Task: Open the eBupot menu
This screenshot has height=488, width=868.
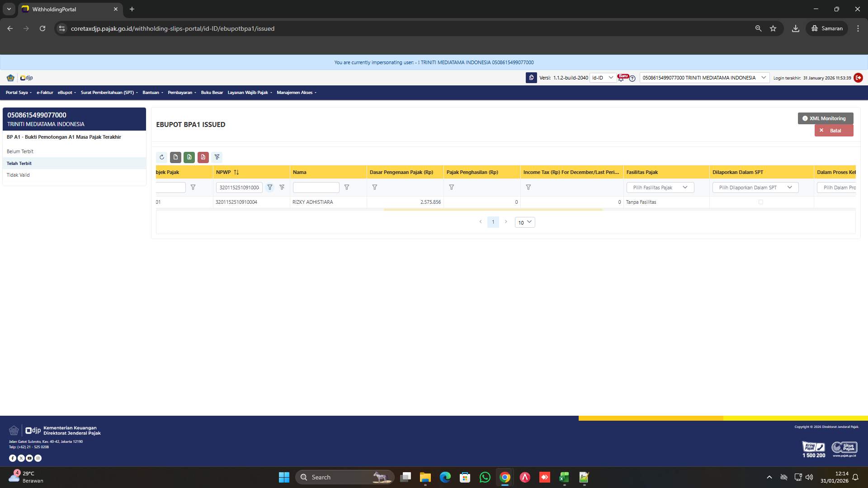Action: [66, 92]
